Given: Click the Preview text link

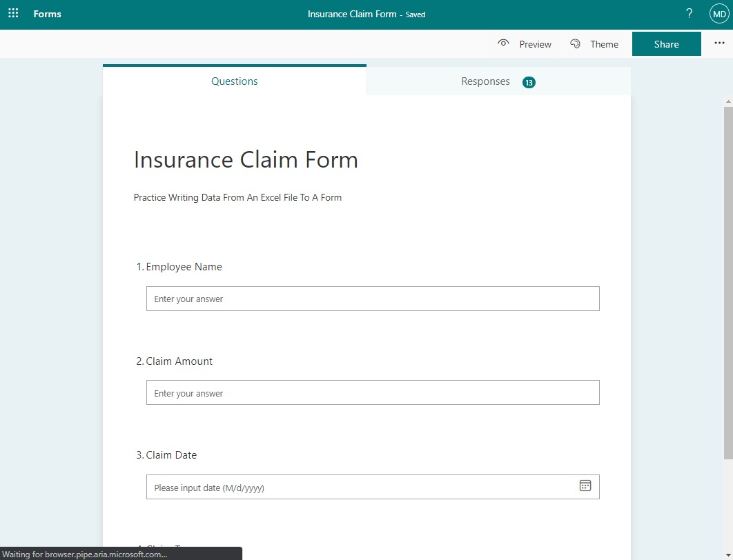Looking at the screenshot, I should coord(535,43).
